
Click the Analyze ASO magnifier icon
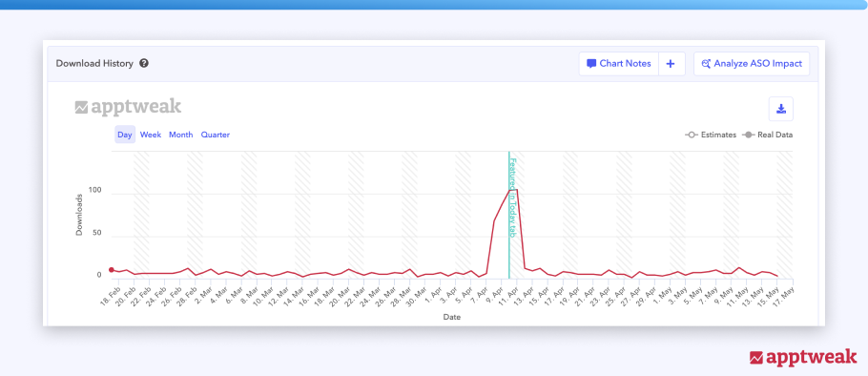point(706,64)
